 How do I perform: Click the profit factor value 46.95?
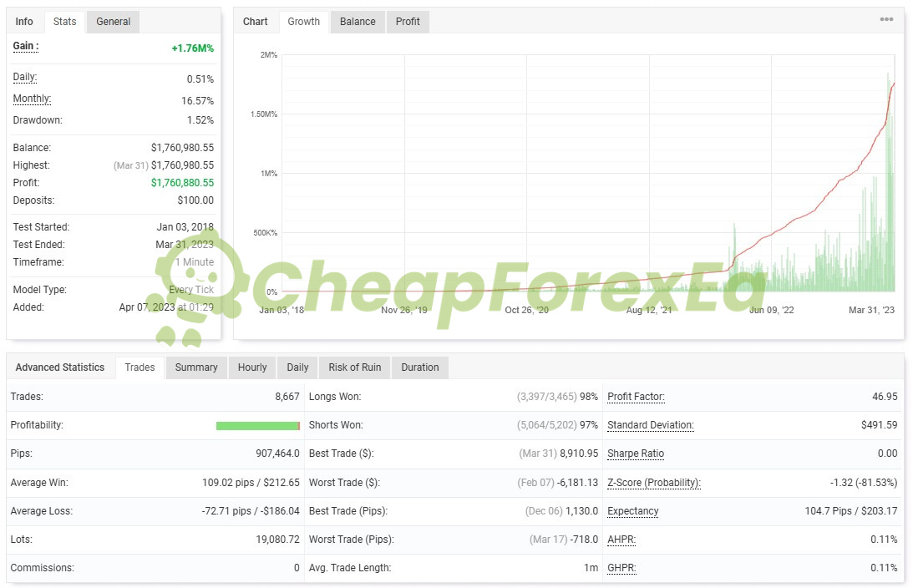tap(885, 397)
